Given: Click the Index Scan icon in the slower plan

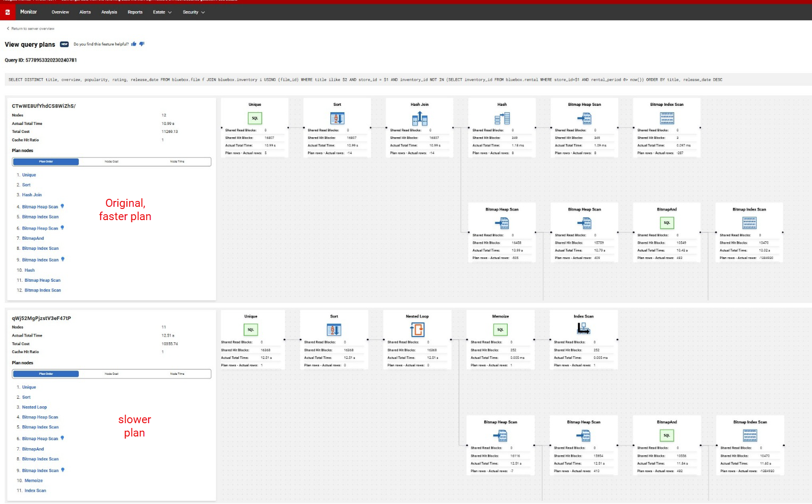Looking at the screenshot, I should point(583,330).
